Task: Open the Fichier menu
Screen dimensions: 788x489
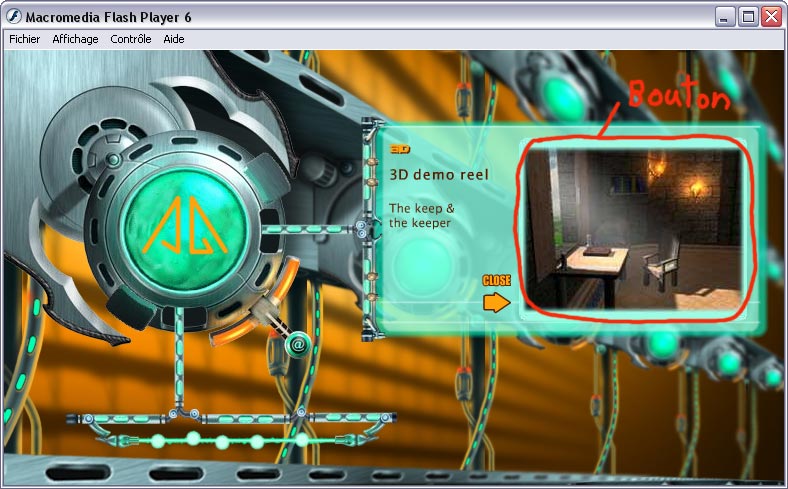Action: click(25, 39)
